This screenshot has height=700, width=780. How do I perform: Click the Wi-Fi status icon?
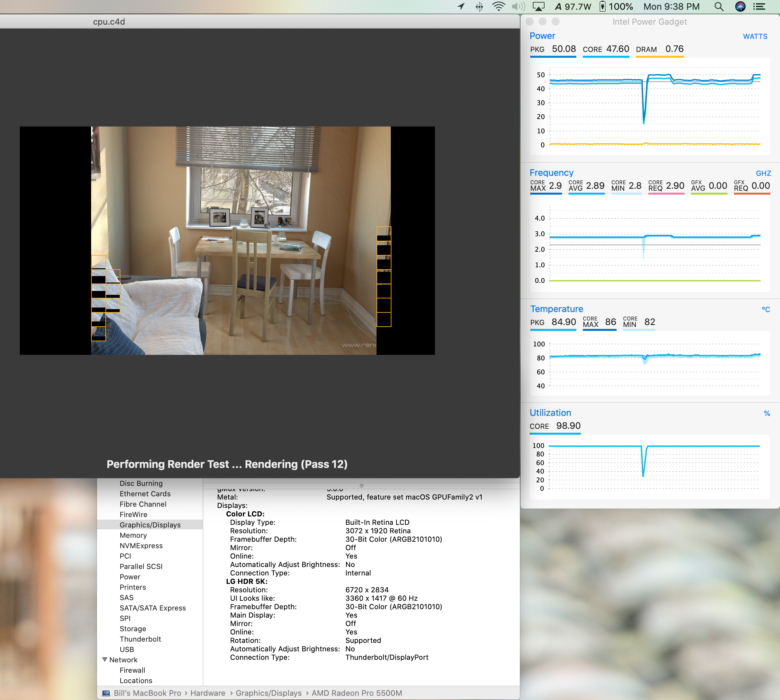(x=498, y=6)
